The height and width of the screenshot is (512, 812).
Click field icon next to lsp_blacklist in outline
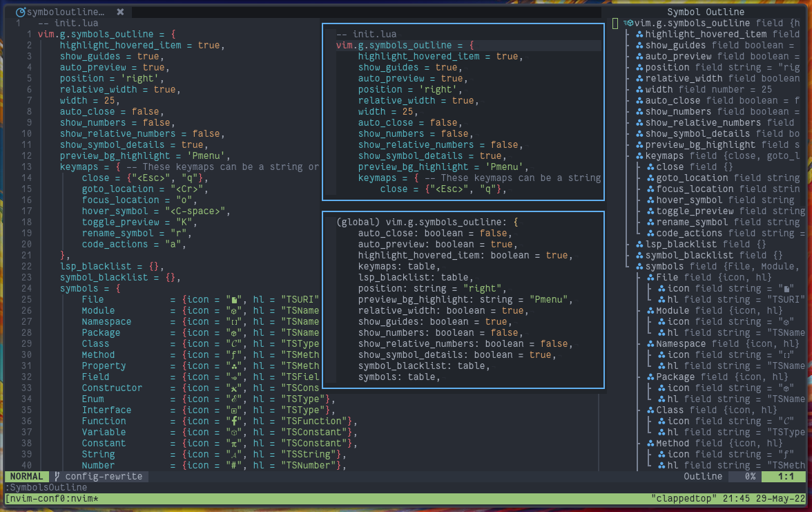click(x=639, y=244)
